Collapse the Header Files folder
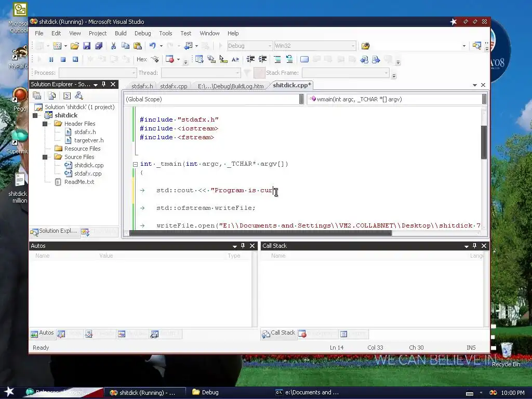Image resolution: width=532 pixels, height=399 pixels. 45,124
